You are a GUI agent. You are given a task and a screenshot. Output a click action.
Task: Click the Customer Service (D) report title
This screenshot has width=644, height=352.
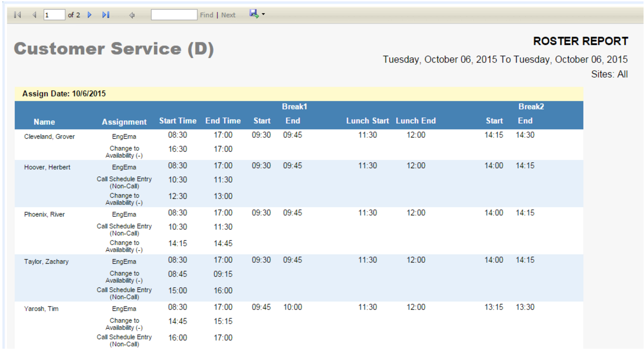pos(114,49)
